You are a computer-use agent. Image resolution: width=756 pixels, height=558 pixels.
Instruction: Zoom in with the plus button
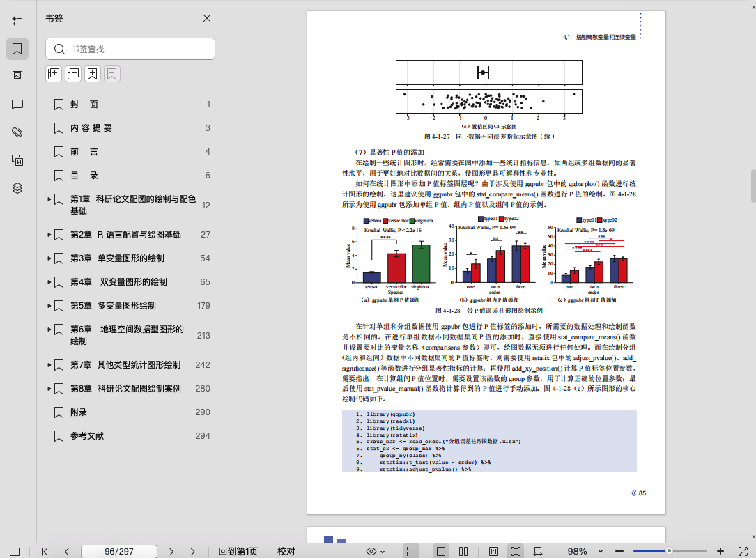point(720,551)
